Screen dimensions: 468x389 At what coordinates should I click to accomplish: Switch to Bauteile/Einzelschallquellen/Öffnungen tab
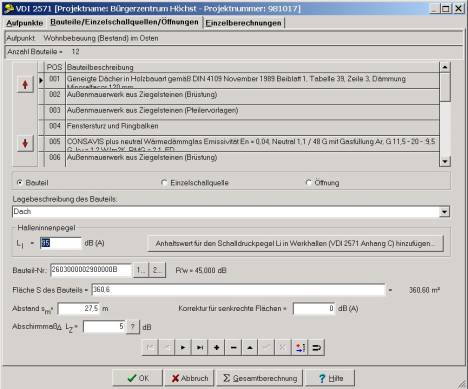124,22
